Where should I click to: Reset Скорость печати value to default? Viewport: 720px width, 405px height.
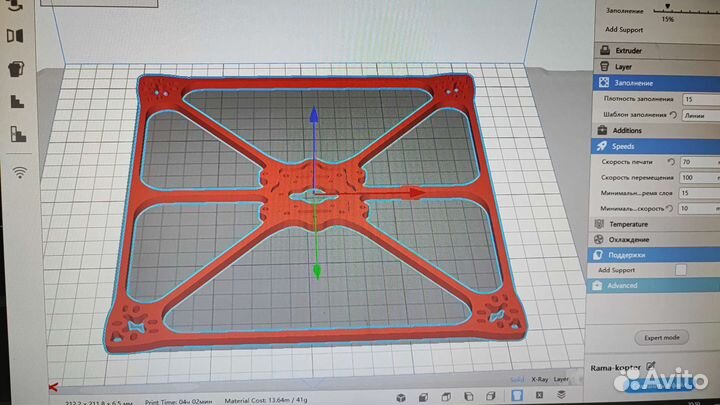coord(671,162)
